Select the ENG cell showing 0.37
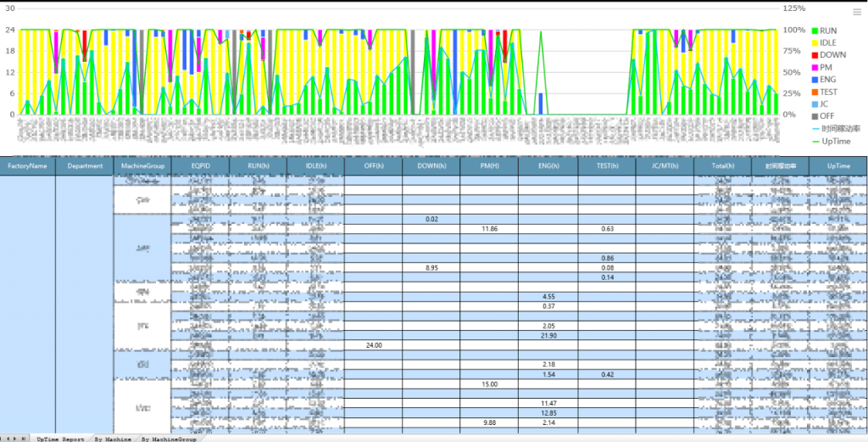 tap(548, 306)
